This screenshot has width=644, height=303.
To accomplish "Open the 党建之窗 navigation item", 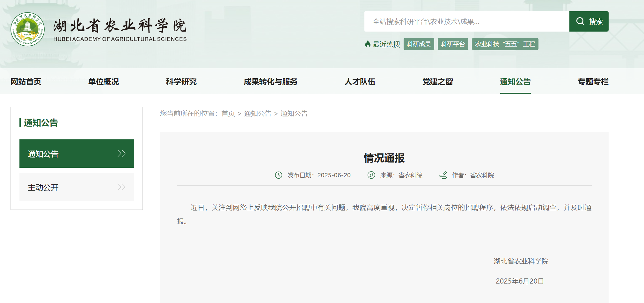I will click(x=438, y=82).
